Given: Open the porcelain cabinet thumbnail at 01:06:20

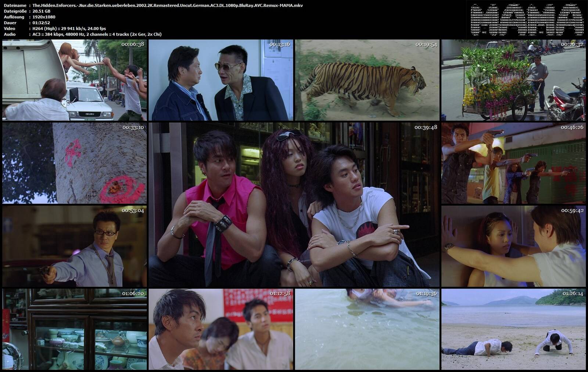Looking at the screenshot, I should coord(74,329).
